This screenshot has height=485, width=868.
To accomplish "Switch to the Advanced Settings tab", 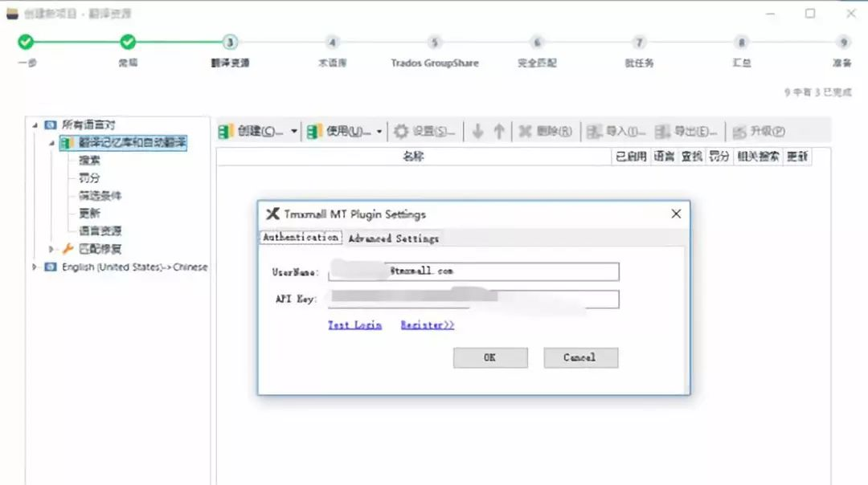I will point(393,238).
